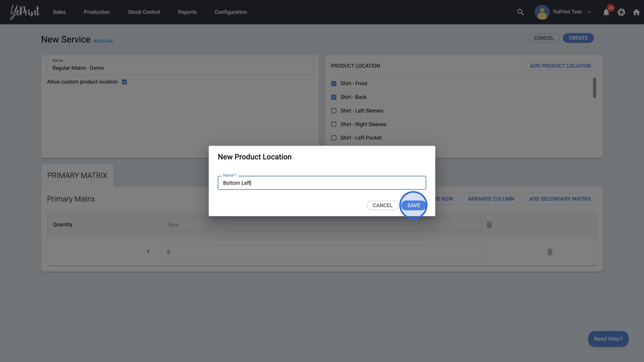Open the Stock Control menu
The width and height of the screenshot is (644, 362).
point(144,12)
